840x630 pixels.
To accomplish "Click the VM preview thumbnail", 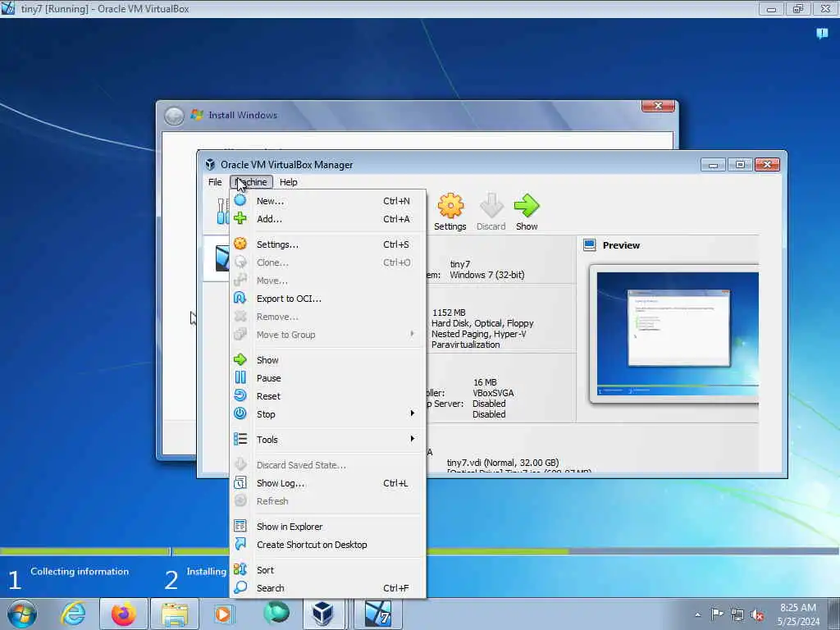I will point(678,334).
